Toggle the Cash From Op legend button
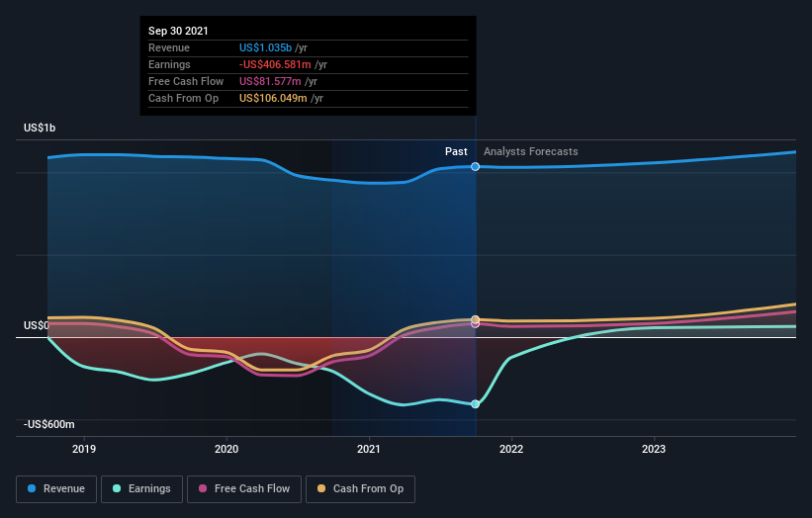The height and width of the screenshot is (518, 812). point(360,489)
